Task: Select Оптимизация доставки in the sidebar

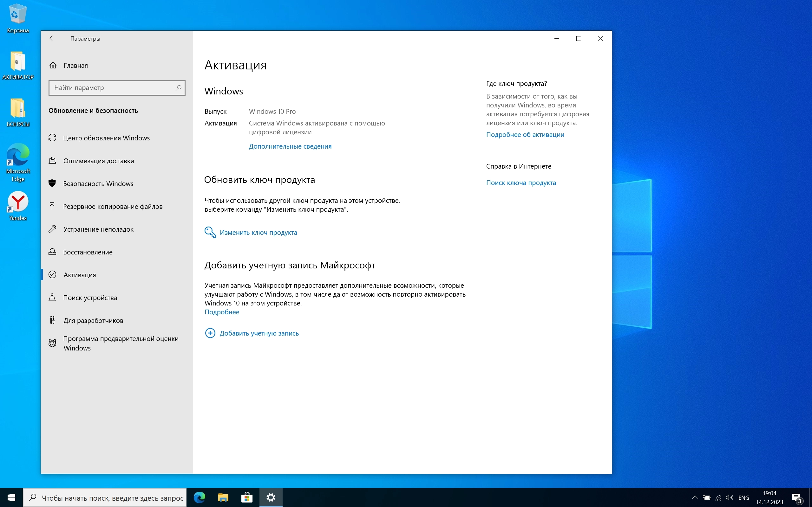Action: (98, 161)
